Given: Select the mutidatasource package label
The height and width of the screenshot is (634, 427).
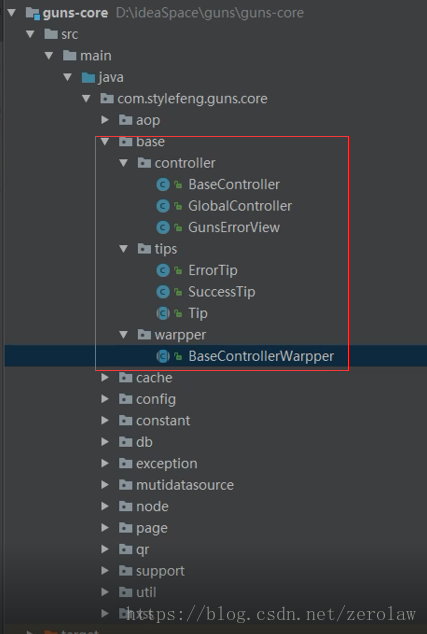Looking at the screenshot, I should point(185,485).
